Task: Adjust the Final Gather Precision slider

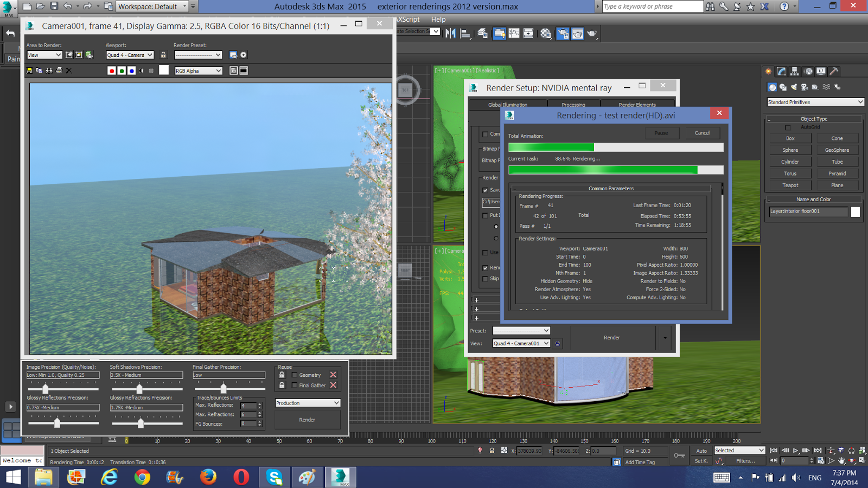Action: pos(224,388)
